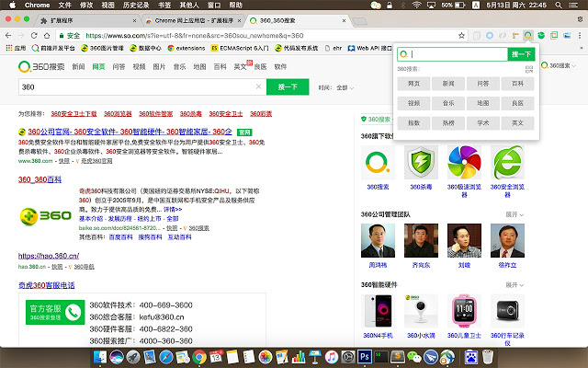Open the 前端开发平台 bookmark
Image resolution: width=588 pixels, height=368 pixels.
tap(53, 48)
